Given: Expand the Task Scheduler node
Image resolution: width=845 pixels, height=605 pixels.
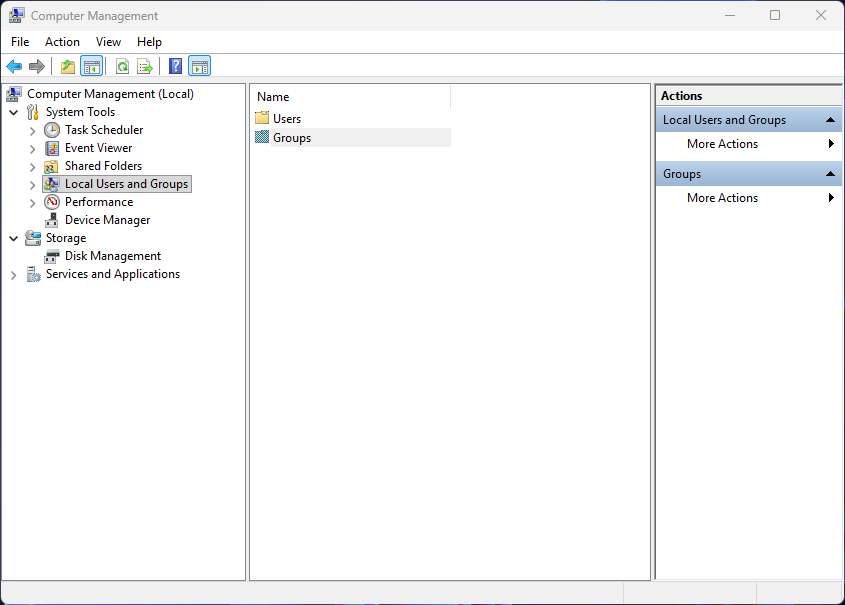Looking at the screenshot, I should click(x=33, y=131).
